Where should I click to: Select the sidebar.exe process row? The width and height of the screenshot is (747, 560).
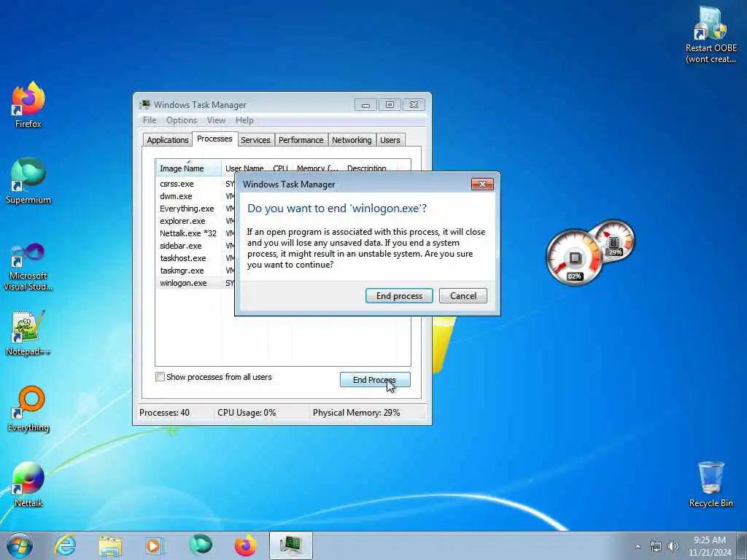click(196, 246)
